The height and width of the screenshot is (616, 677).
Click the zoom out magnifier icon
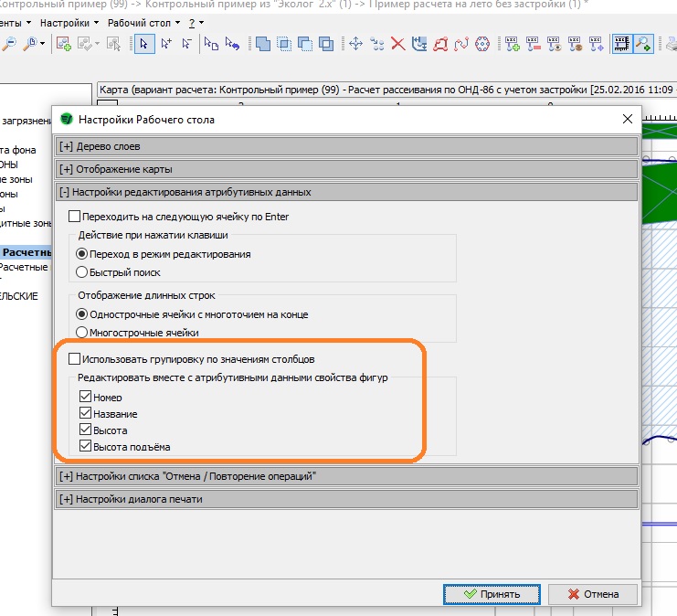point(9,43)
